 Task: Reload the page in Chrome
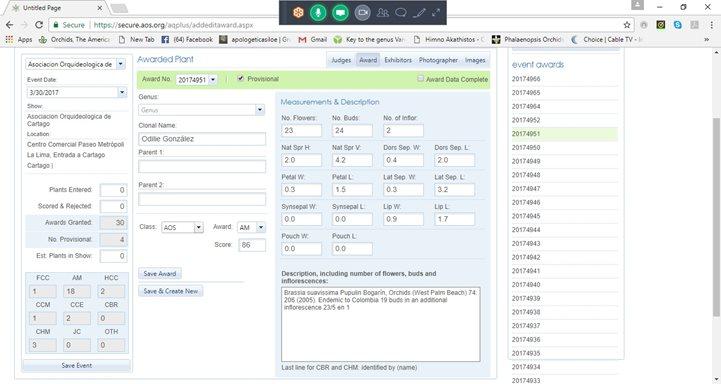(39, 25)
